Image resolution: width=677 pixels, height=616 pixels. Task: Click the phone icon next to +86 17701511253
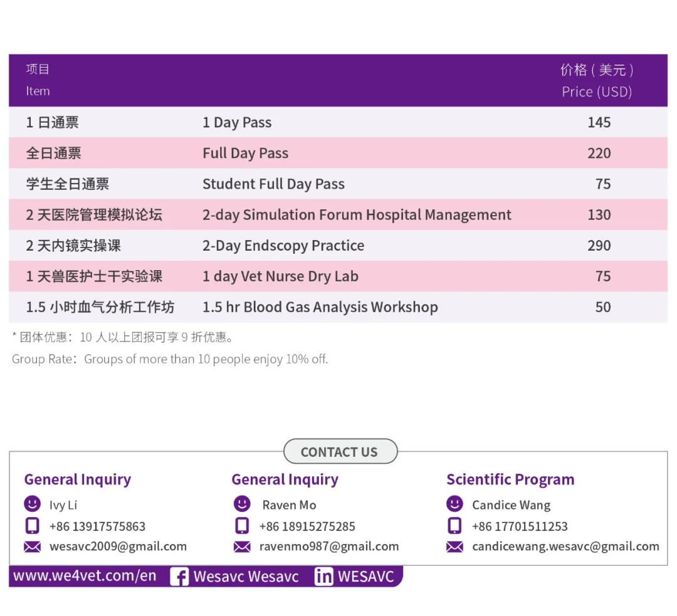pos(454,526)
